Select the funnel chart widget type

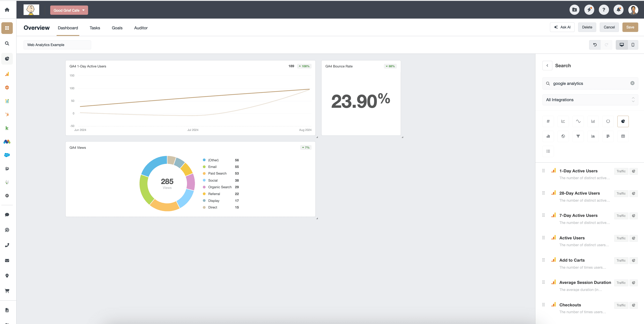[x=578, y=136]
